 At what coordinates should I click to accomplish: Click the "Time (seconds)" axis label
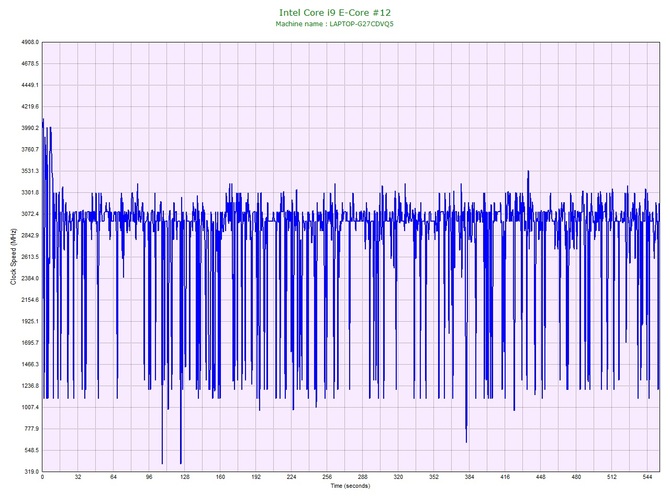click(350, 486)
